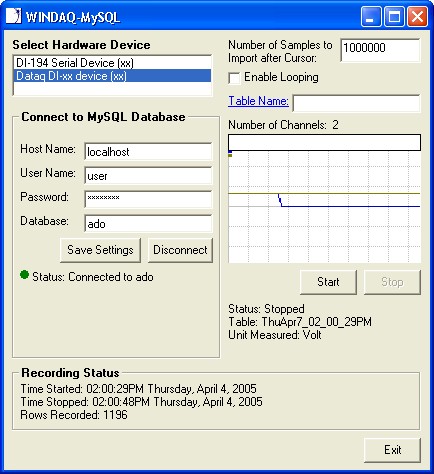
Task: Focus the User Name field
Action: (x=148, y=176)
